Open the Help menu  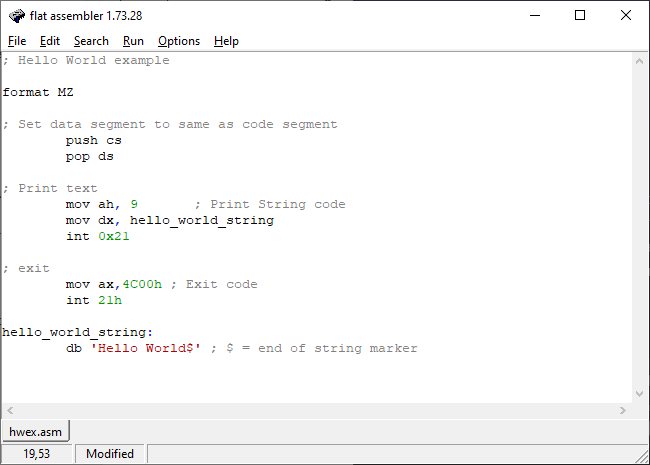(226, 41)
